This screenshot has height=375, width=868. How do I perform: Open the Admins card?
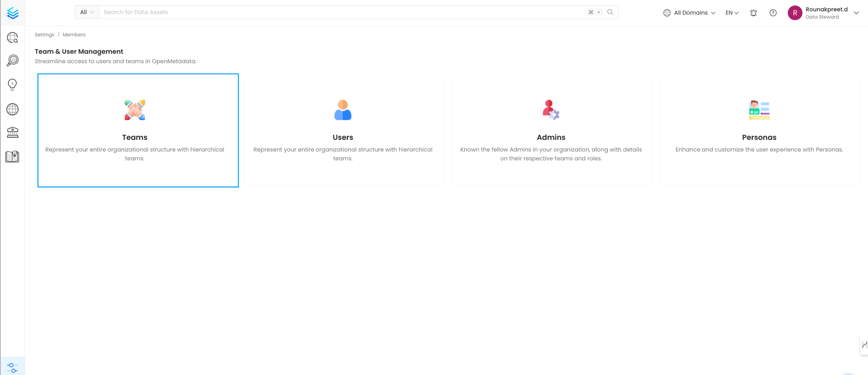551,130
